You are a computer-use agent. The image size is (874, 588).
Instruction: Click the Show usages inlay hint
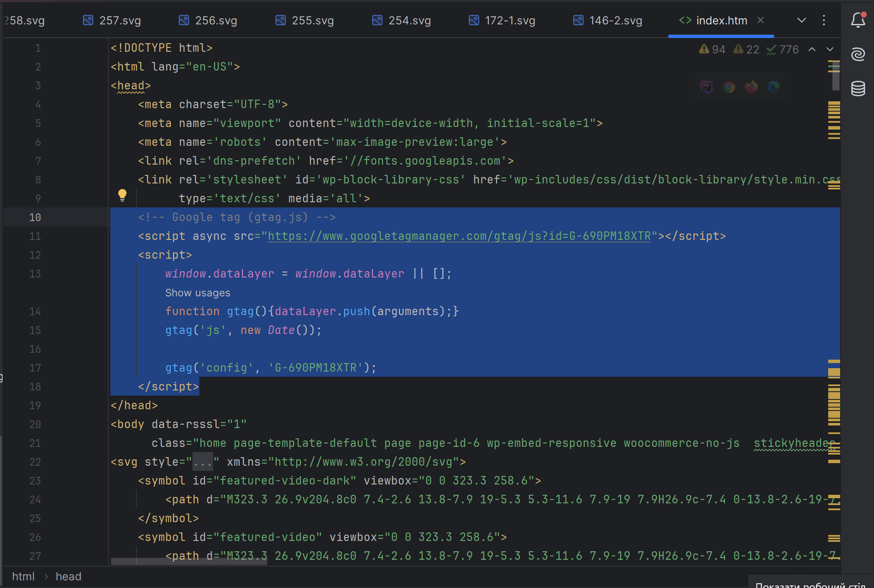click(198, 293)
